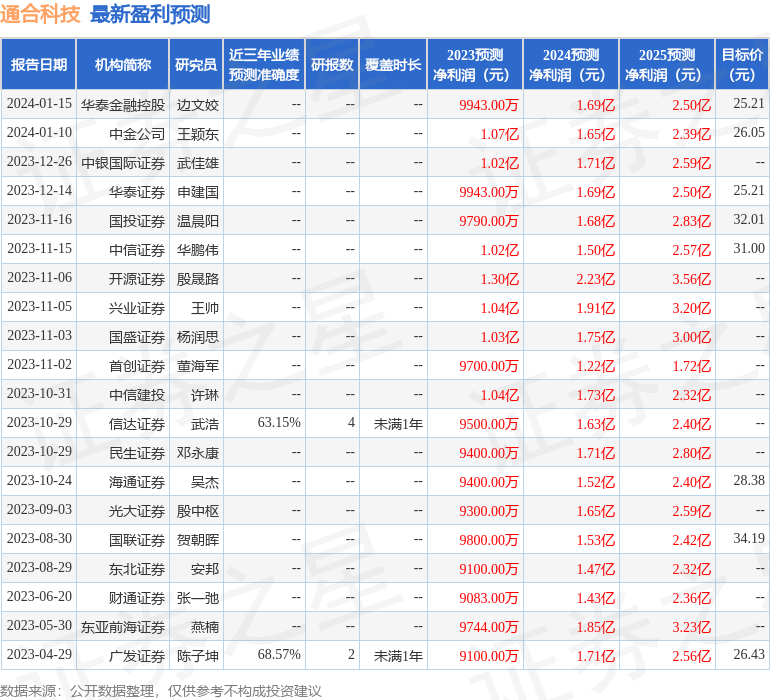
Task: Click the 9790.00万 profit value
Action: tap(489, 221)
